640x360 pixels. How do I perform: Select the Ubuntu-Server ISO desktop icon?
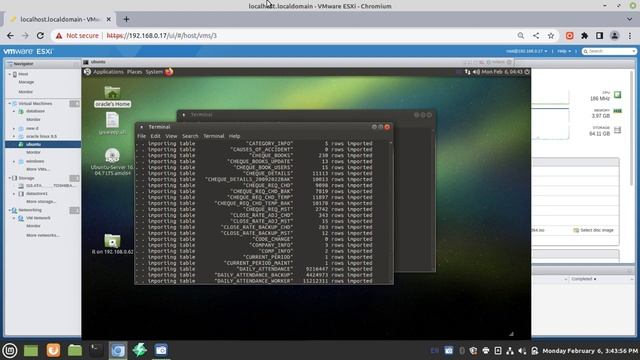(112, 162)
